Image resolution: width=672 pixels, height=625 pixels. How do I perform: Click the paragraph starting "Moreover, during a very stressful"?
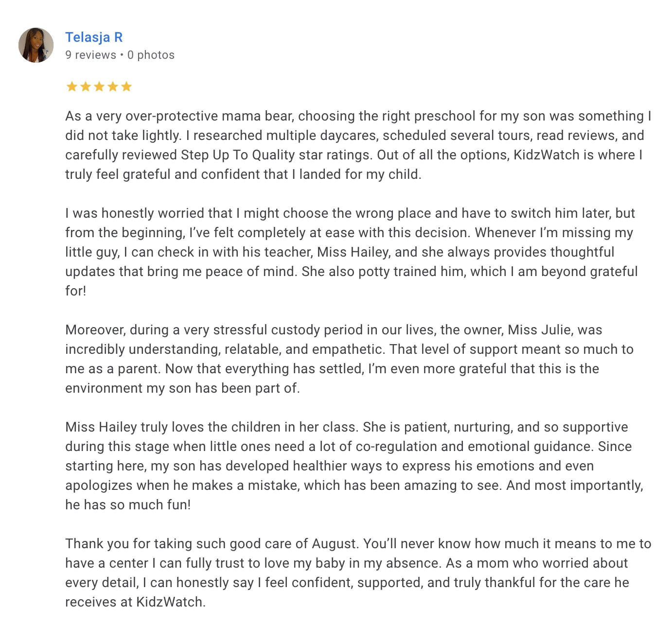click(x=349, y=359)
